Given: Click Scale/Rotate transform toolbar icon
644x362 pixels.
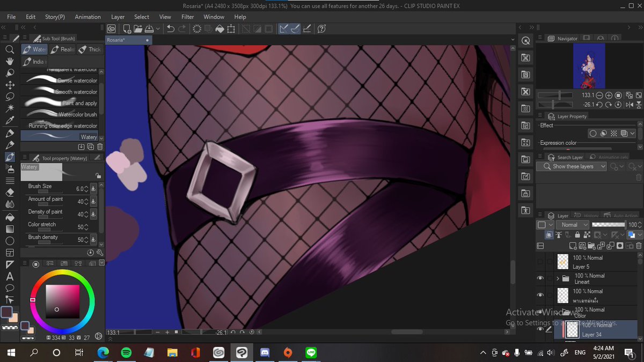Looking at the screenshot, I should pyautogui.click(x=232, y=29).
